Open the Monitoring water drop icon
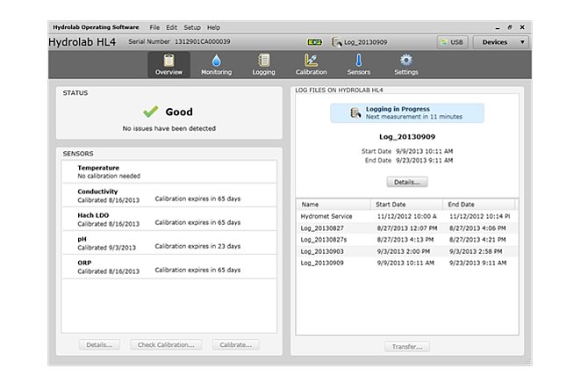The image size is (588, 383). (x=216, y=61)
